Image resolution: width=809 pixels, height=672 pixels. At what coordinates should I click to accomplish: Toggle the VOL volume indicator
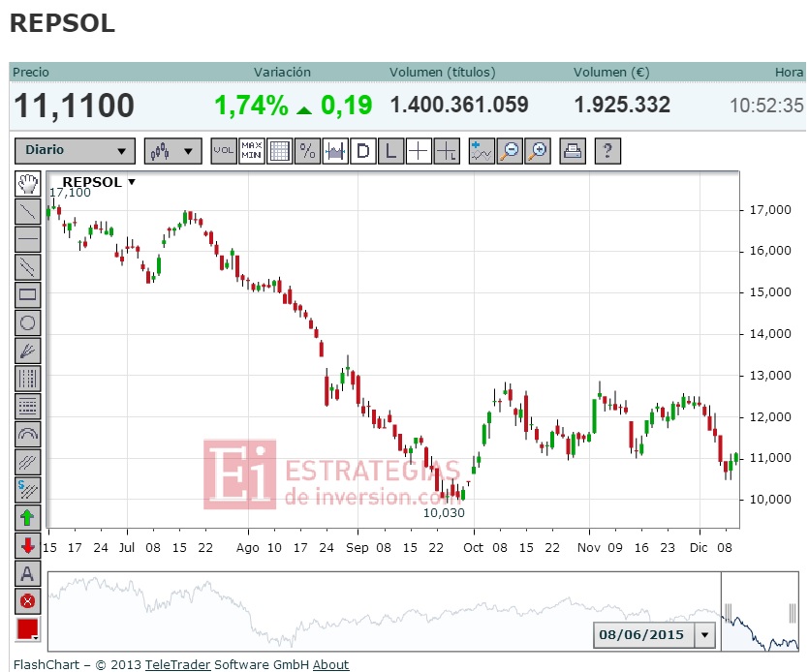click(x=224, y=151)
